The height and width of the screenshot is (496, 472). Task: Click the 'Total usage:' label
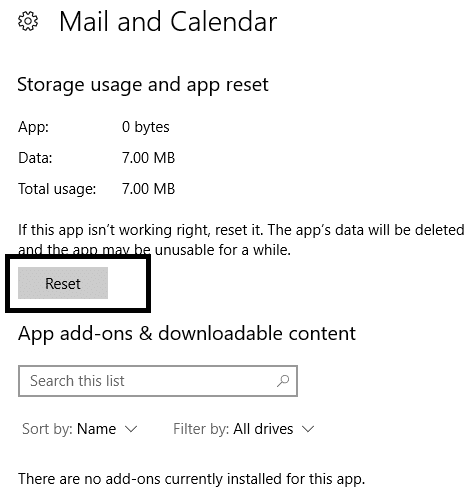coord(57,189)
